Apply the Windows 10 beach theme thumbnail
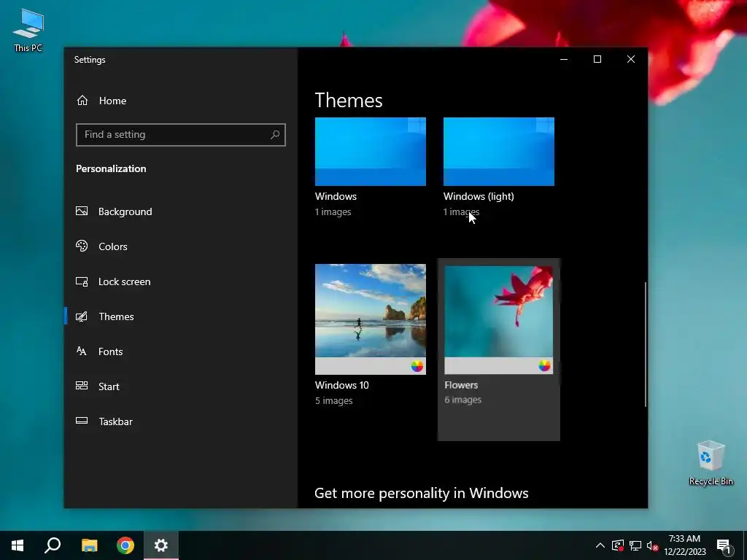Viewport: 747px width, 560px height. coord(370,319)
